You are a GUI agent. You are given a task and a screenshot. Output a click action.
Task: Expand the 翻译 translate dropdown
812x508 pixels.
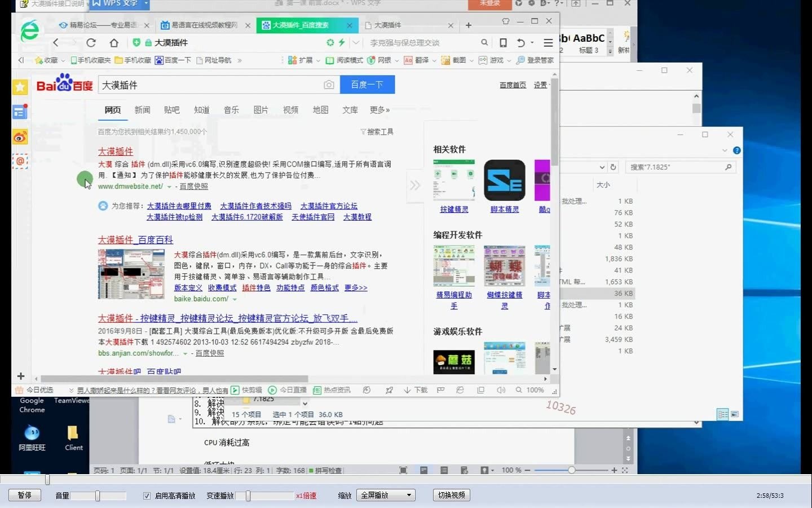(434, 60)
